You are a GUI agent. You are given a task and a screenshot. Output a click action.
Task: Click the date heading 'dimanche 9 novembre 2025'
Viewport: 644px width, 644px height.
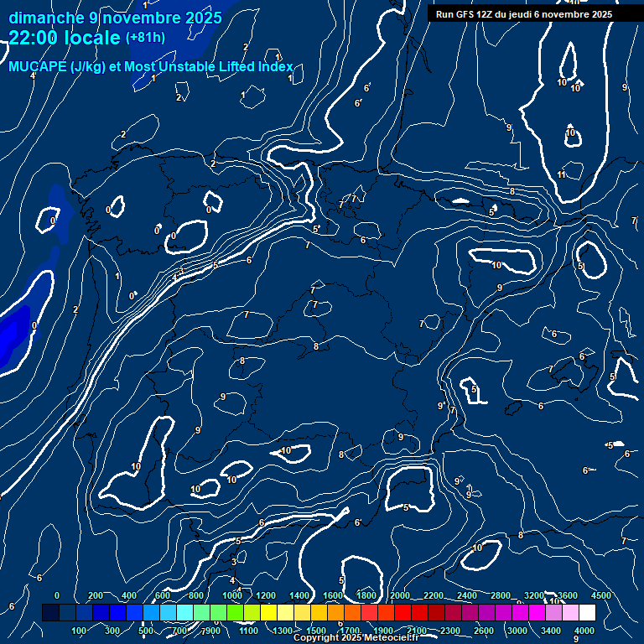pos(116,18)
